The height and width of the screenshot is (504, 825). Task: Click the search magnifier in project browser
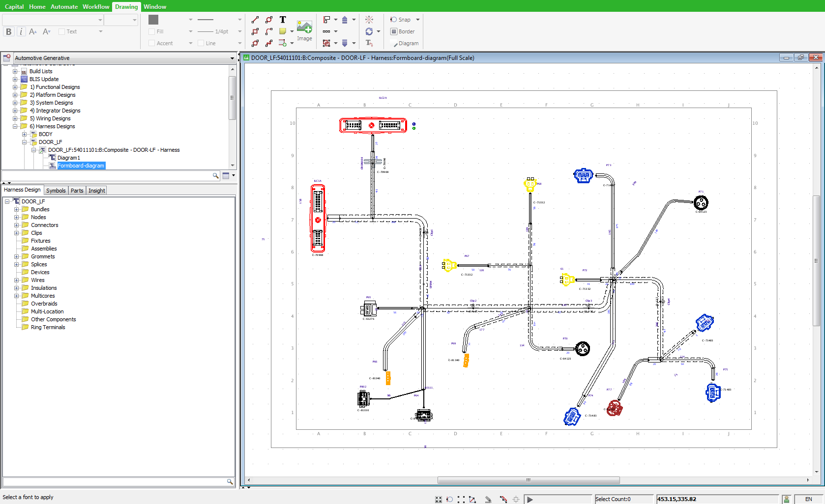pos(215,176)
